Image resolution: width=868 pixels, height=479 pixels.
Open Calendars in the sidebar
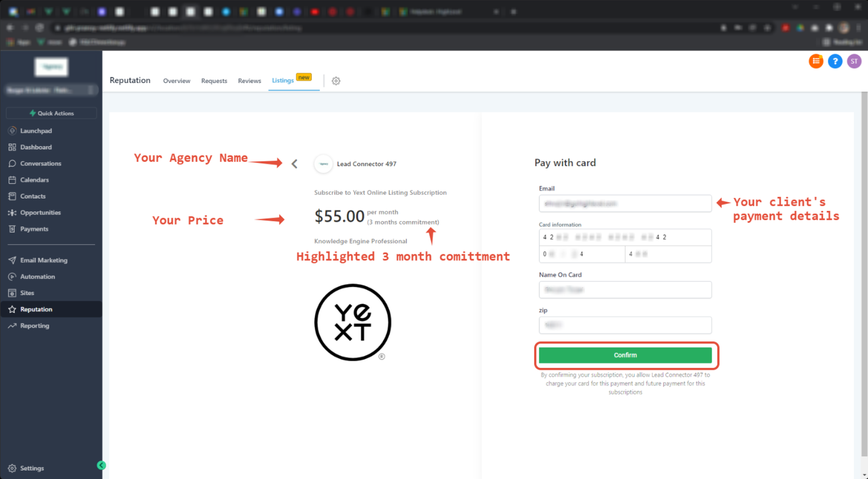[x=34, y=180]
